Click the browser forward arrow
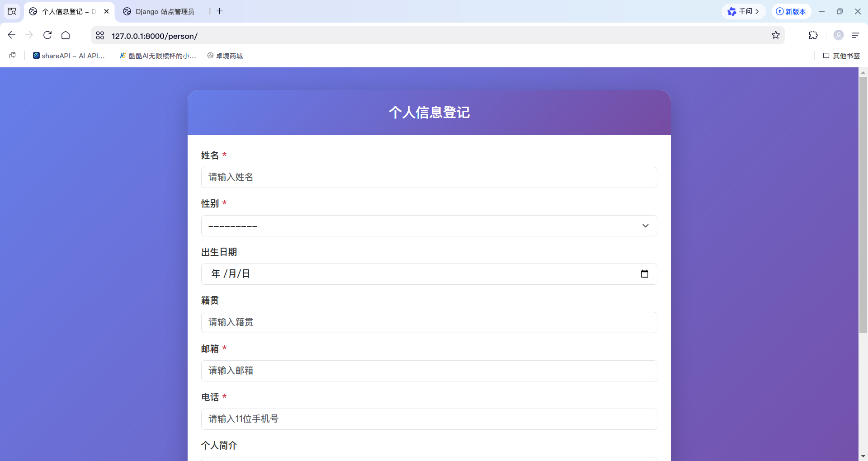Image resolution: width=868 pixels, height=461 pixels. [x=29, y=35]
